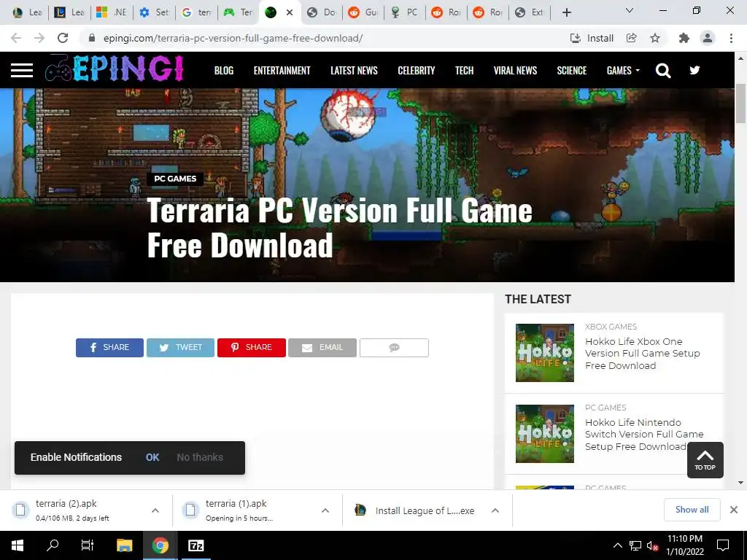Bookmark this page with the star icon
Screen dimensions: 747x560
tap(655, 38)
